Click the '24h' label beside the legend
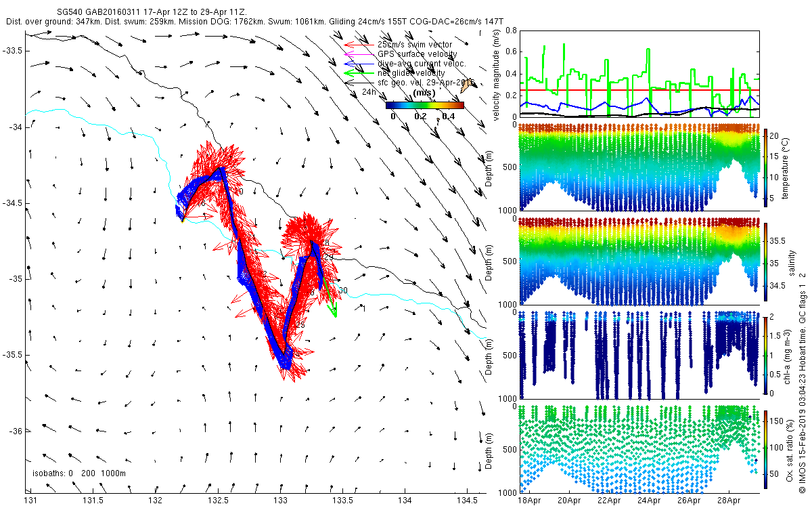 tap(369, 91)
